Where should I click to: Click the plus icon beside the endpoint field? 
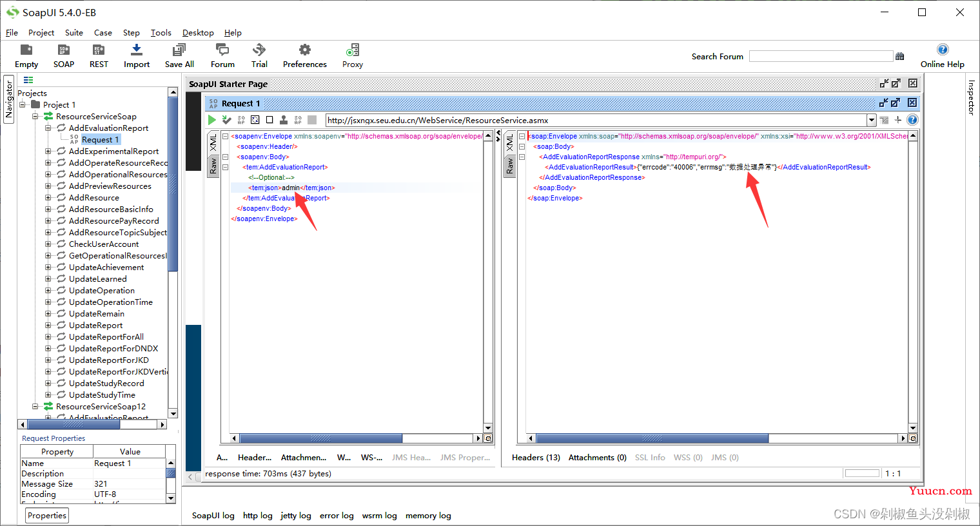point(898,120)
